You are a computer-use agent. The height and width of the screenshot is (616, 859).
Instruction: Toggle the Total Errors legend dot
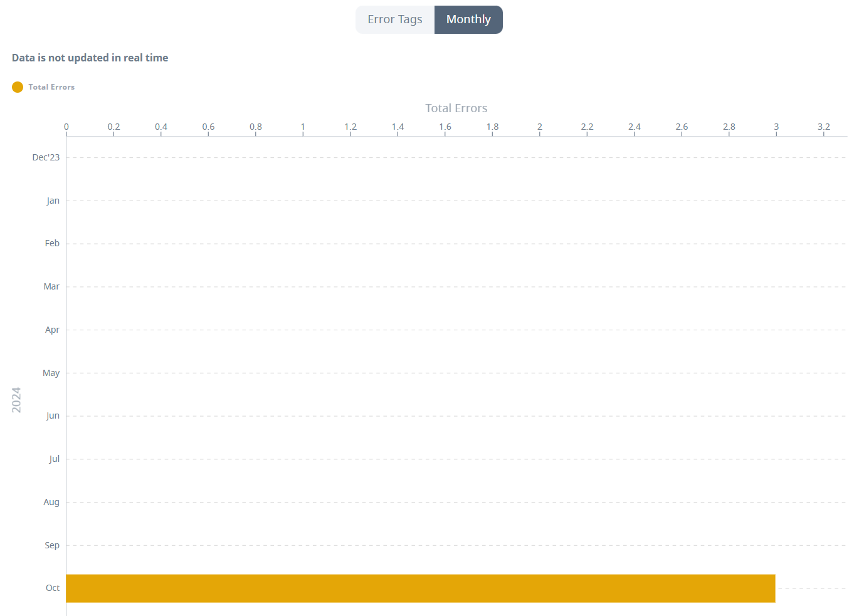point(18,87)
